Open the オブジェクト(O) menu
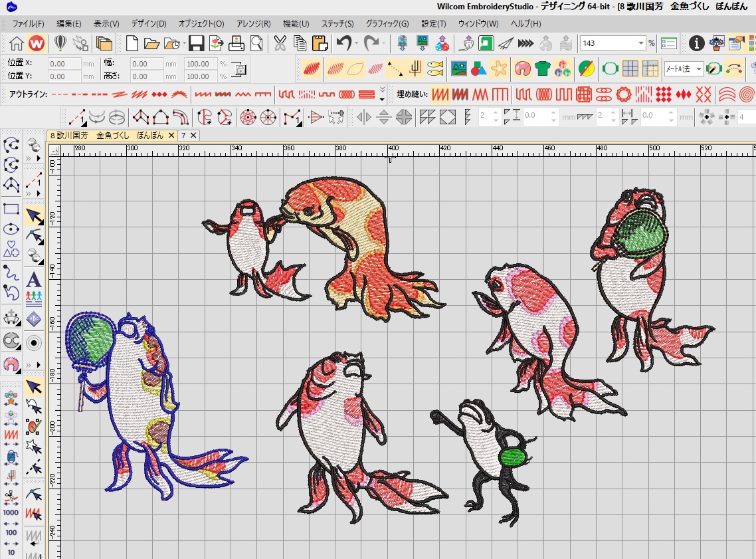The image size is (756, 559). [201, 24]
